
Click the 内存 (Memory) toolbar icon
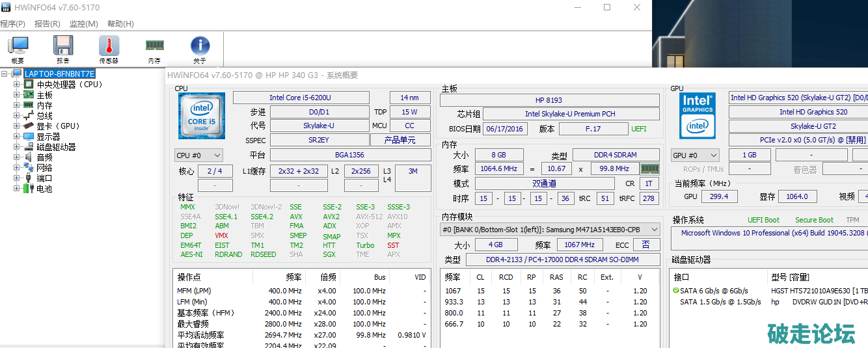click(x=154, y=49)
